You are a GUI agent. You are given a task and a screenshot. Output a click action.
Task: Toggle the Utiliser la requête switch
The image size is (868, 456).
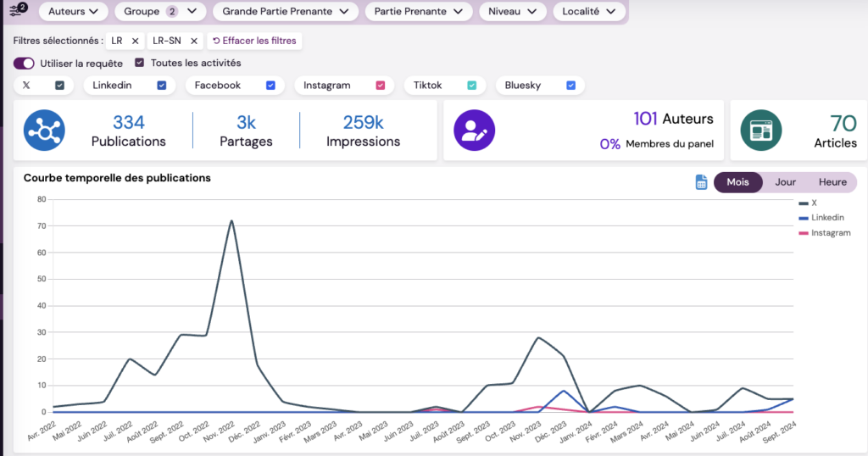tap(24, 63)
